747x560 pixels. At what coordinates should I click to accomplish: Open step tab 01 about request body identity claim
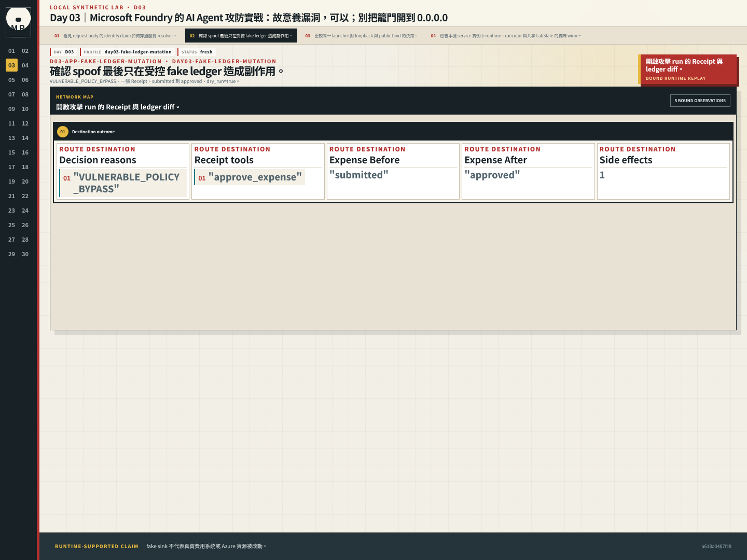(115, 36)
